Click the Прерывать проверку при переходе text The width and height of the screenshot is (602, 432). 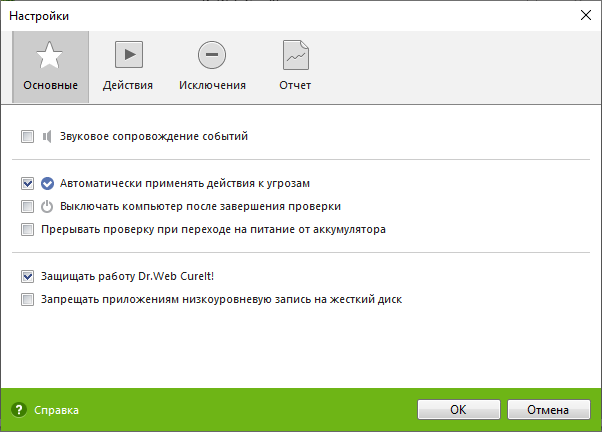(213, 230)
